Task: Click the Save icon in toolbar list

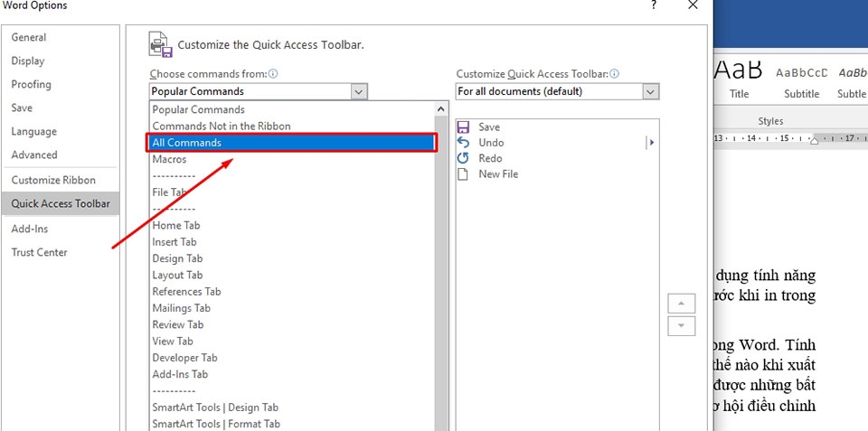Action: coord(463,126)
